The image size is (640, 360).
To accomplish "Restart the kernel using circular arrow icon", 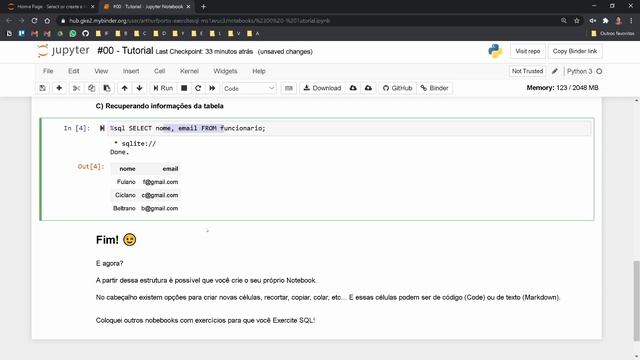I will 198,88.
